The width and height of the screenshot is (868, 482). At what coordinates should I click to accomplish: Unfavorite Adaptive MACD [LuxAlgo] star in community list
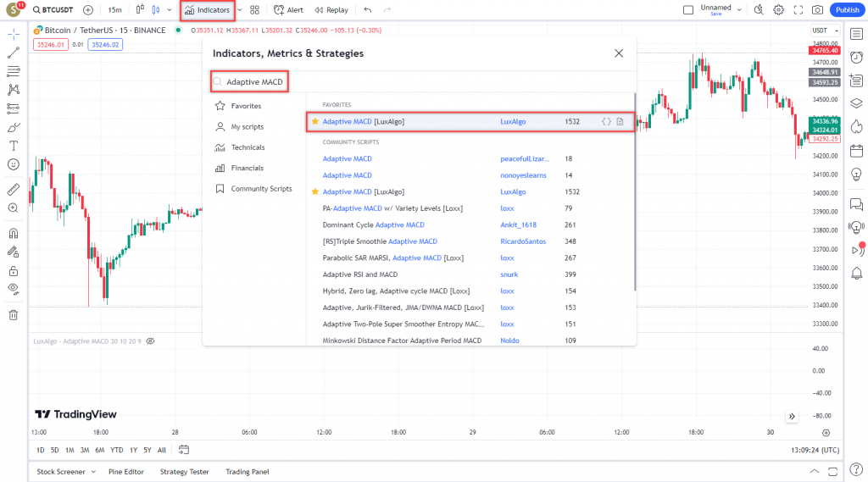(x=315, y=192)
